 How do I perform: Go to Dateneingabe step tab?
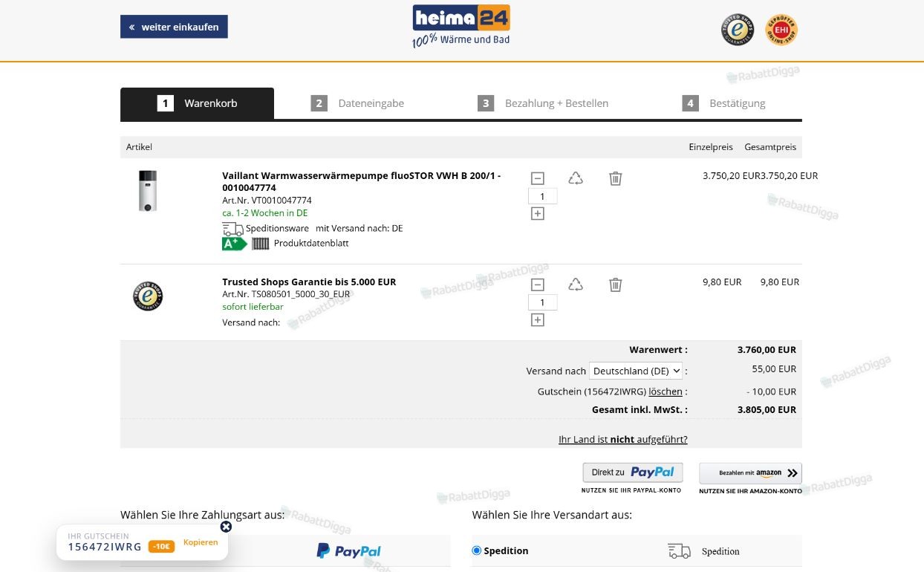tap(358, 103)
